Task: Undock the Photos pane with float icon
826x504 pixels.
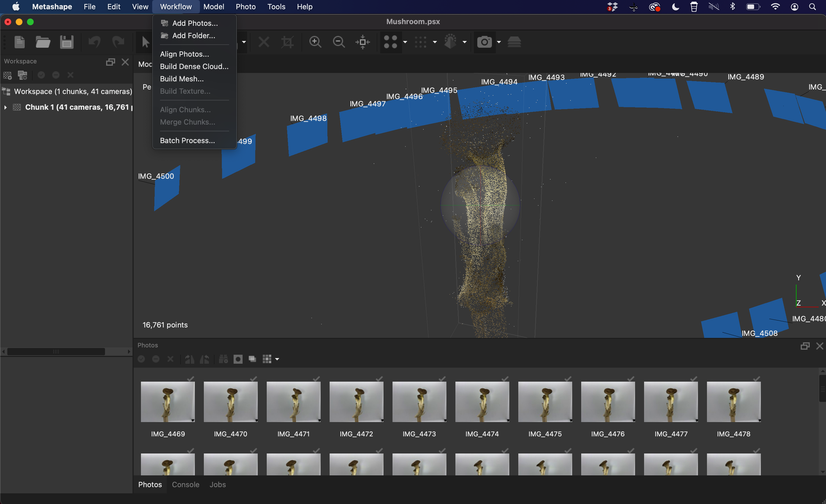Action: pyautogui.click(x=805, y=346)
